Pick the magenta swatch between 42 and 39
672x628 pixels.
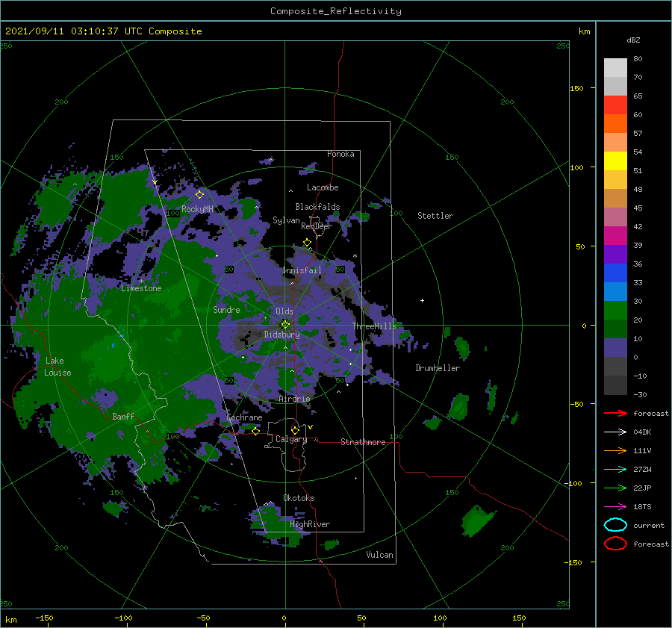(x=615, y=235)
